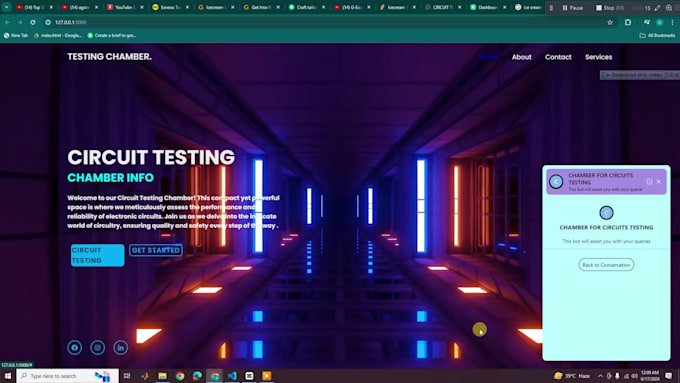This screenshot has width=680, height=383.
Task: Open the About nav link
Action: click(x=522, y=57)
